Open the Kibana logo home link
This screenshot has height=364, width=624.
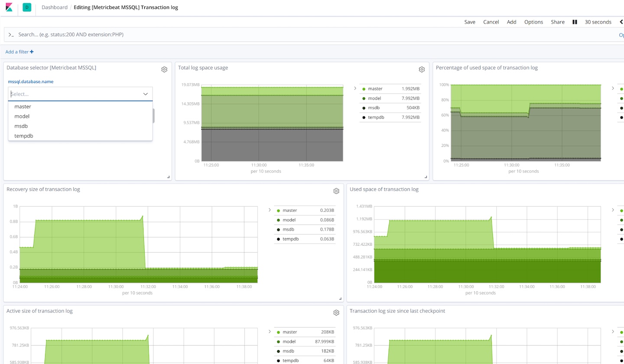point(9,7)
